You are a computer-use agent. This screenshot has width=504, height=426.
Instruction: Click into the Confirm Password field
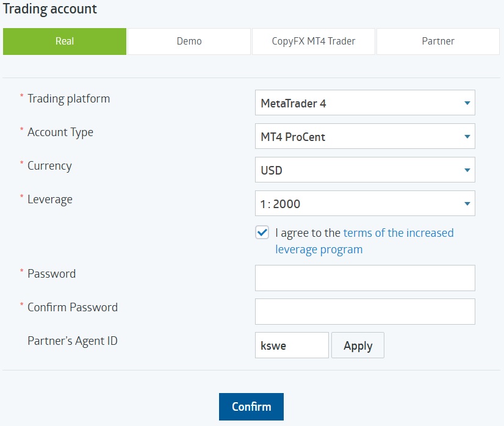click(x=364, y=311)
